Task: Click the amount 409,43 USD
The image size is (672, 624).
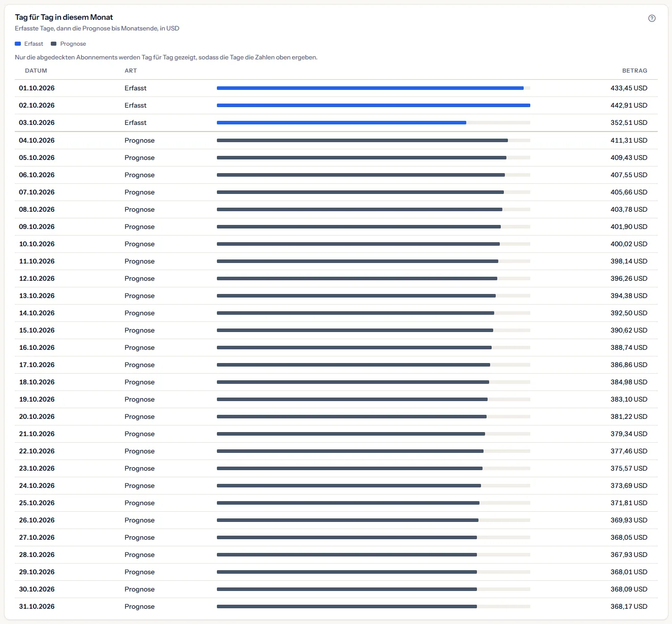Action: 629,157
